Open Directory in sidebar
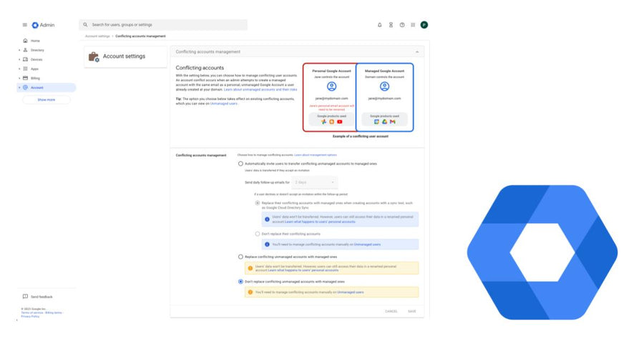This screenshot has height=338, width=644. click(37, 50)
